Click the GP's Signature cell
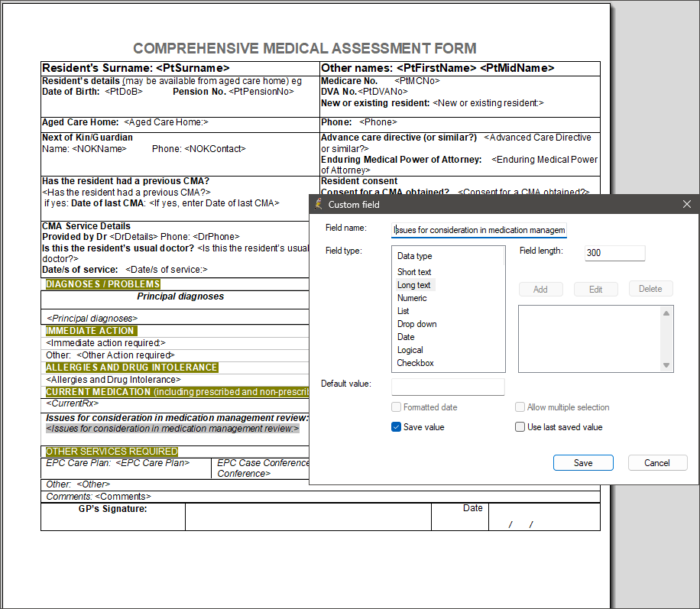Image resolution: width=700 pixels, height=609 pixels. (x=113, y=517)
